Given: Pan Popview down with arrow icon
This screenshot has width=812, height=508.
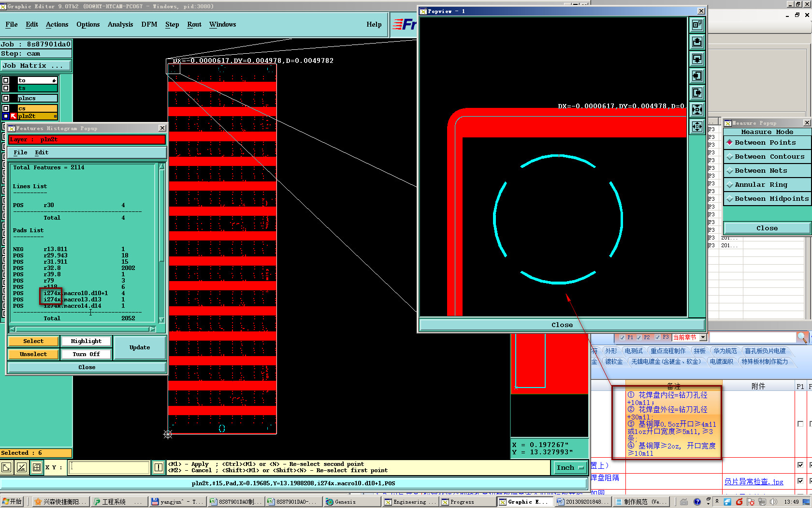Looking at the screenshot, I should pos(697,59).
